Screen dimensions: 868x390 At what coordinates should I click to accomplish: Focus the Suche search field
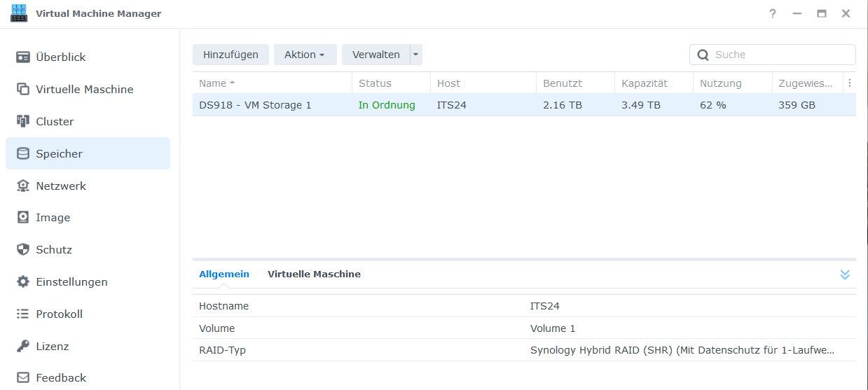(773, 55)
